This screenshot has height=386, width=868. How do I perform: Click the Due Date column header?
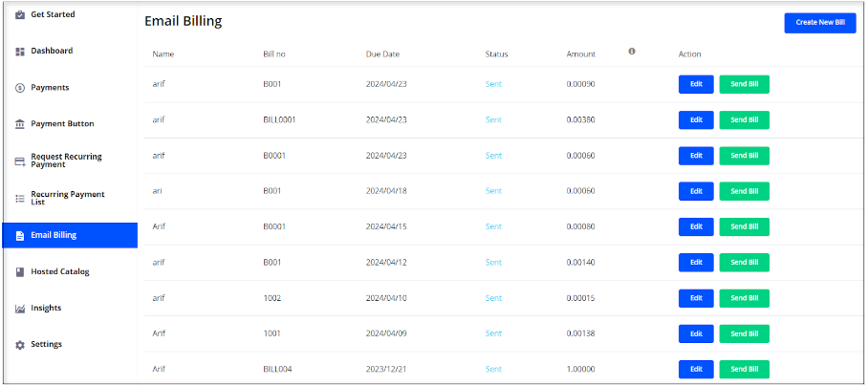tap(382, 54)
